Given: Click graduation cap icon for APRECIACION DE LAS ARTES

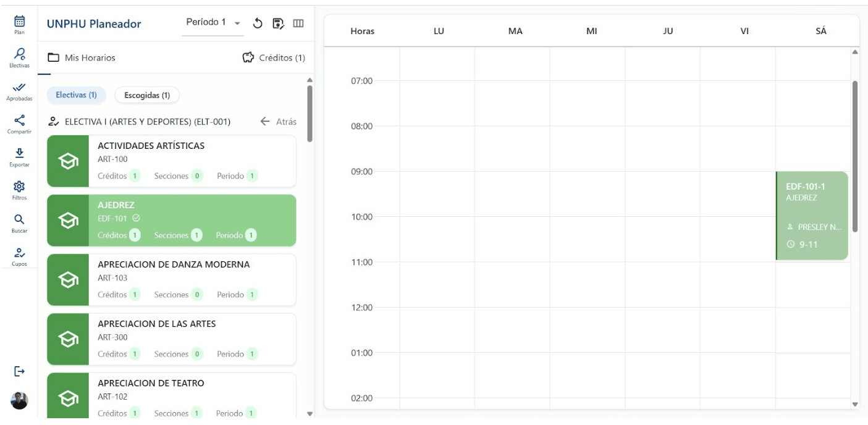Looking at the screenshot, I should click(68, 339).
